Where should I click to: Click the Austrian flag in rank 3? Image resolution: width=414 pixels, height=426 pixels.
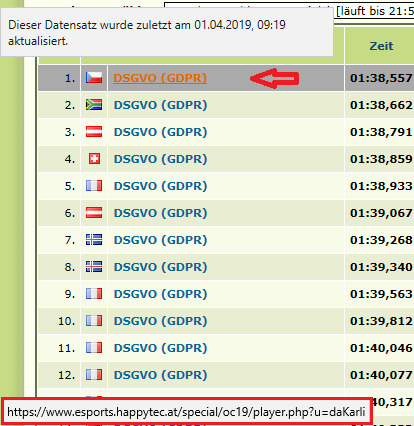pyautogui.click(x=94, y=132)
